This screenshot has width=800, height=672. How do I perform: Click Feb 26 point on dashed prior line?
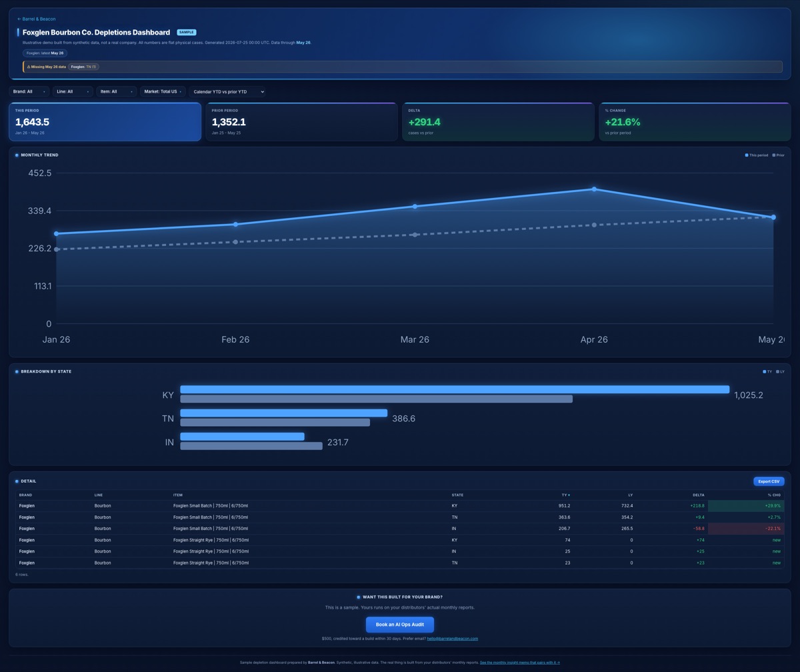coord(235,242)
